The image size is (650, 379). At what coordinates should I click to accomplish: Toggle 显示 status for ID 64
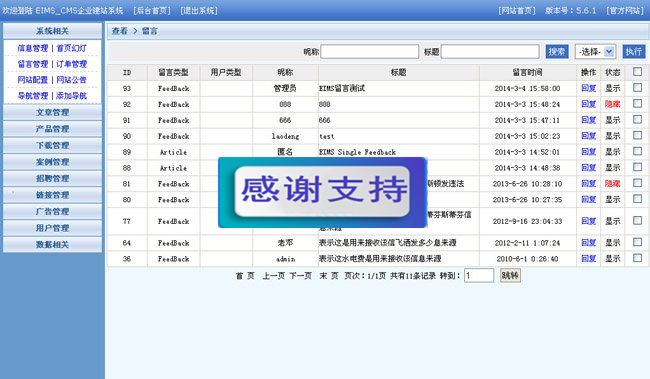(x=613, y=243)
